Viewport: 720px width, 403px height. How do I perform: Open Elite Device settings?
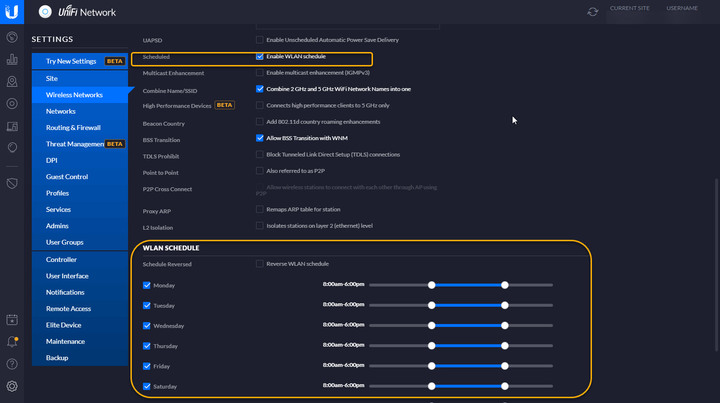(80, 325)
